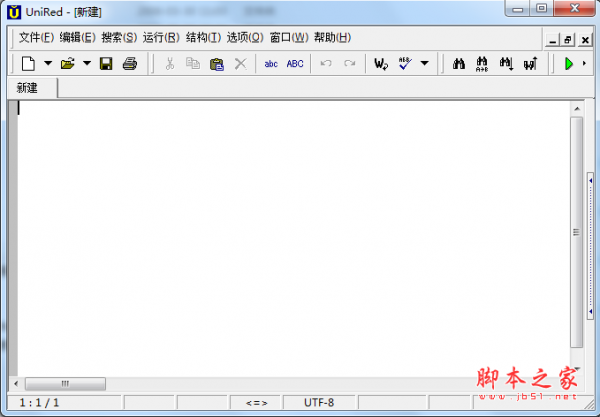Create a new blank document icon
Image resolution: width=600 pixels, height=417 pixels.
click(x=28, y=64)
